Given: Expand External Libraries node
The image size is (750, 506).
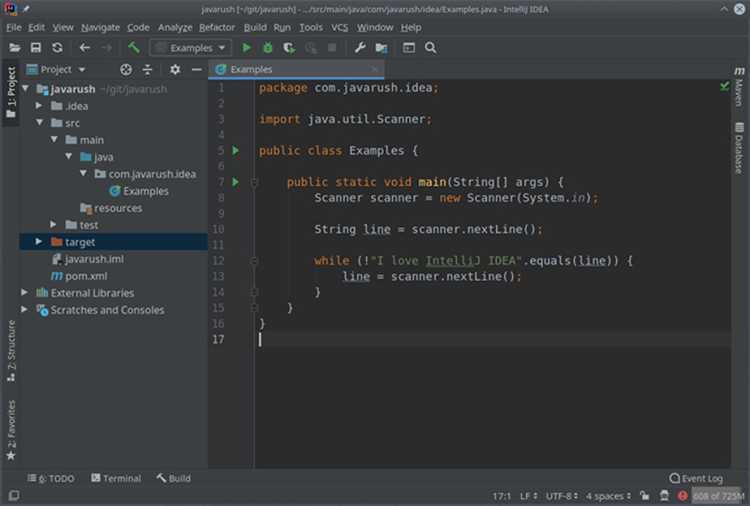Looking at the screenshot, I should pyautogui.click(x=24, y=292).
